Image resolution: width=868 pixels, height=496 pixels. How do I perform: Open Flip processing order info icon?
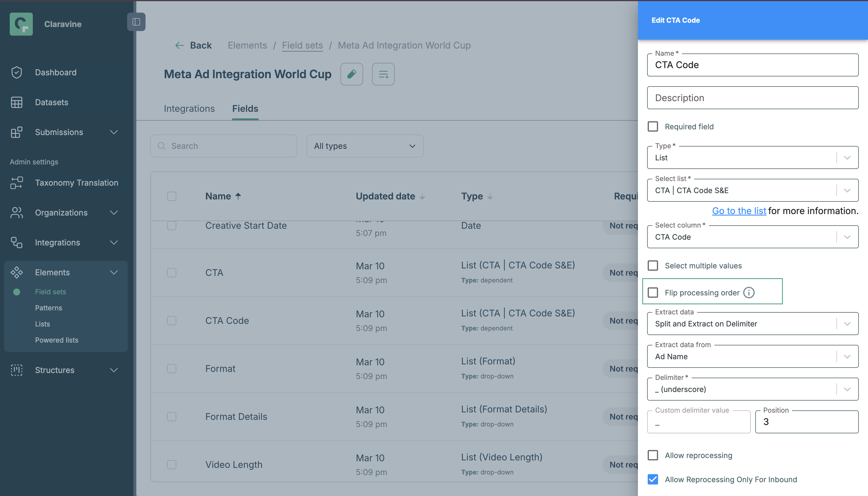(749, 293)
